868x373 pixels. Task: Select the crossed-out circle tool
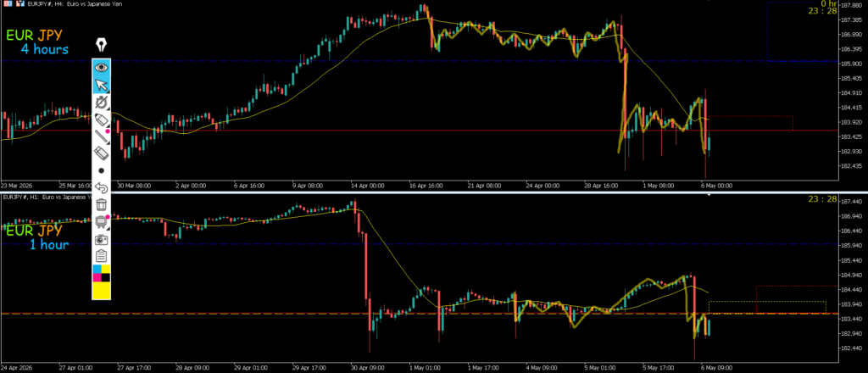click(x=102, y=102)
